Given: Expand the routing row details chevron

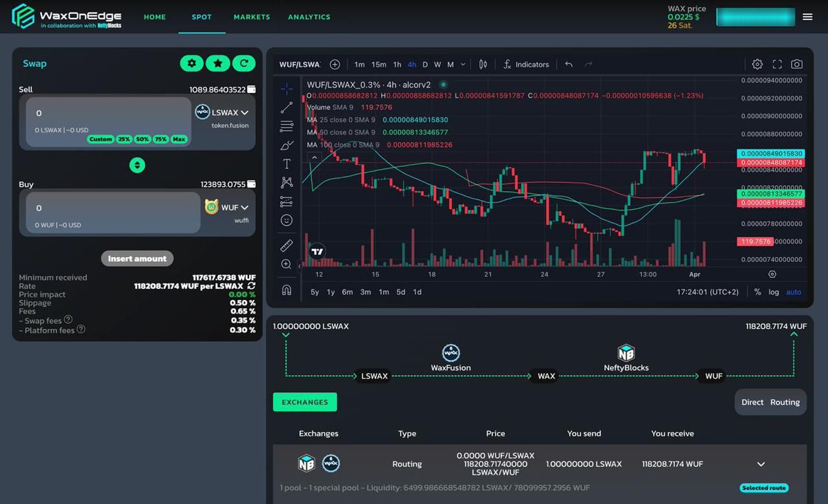Looking at the screenshot, I should click(761, 464).
